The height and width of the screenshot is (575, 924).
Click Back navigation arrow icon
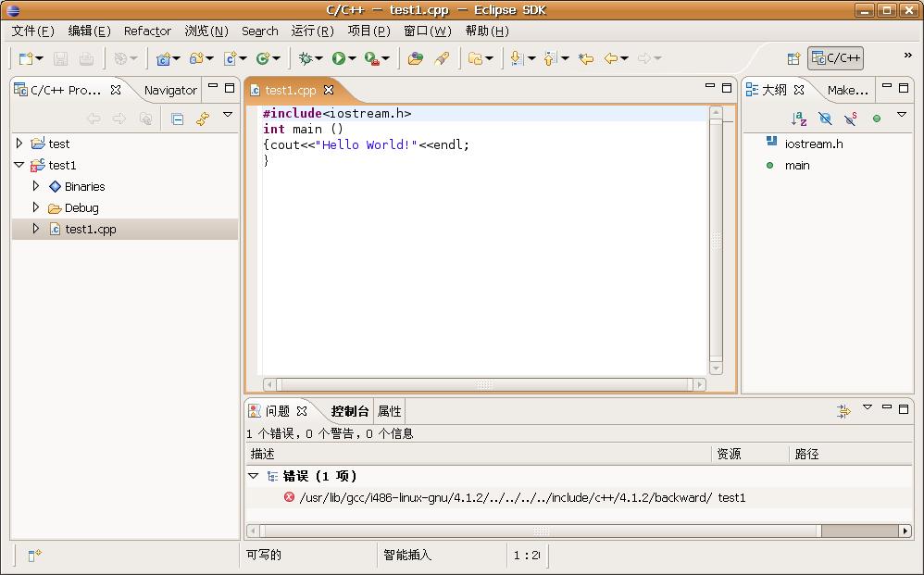[611, 58]
